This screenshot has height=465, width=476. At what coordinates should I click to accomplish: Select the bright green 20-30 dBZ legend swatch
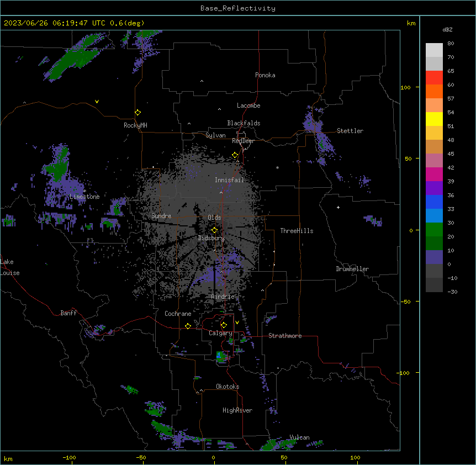(x=434, y=230)
